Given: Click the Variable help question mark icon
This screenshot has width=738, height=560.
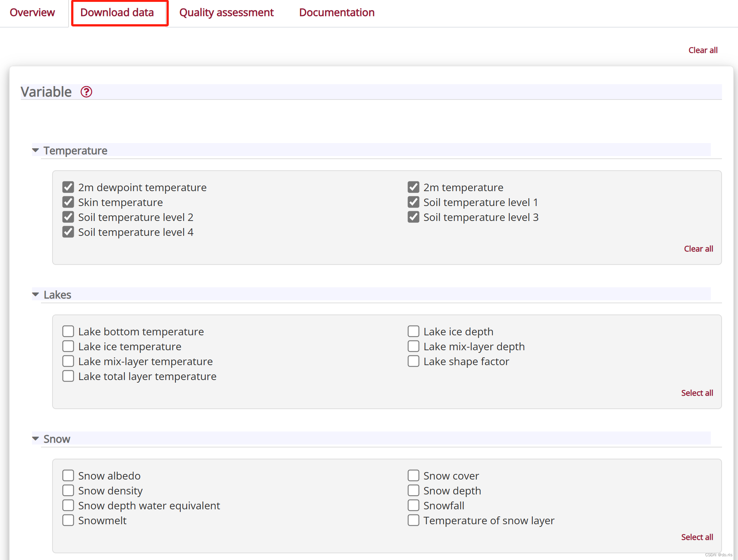Looking at the screenshot, I should (86, 92).
